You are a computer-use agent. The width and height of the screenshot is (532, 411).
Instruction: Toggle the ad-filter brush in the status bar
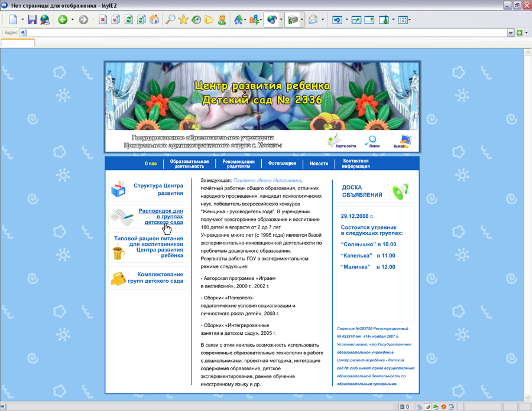[x=426, y=406]
